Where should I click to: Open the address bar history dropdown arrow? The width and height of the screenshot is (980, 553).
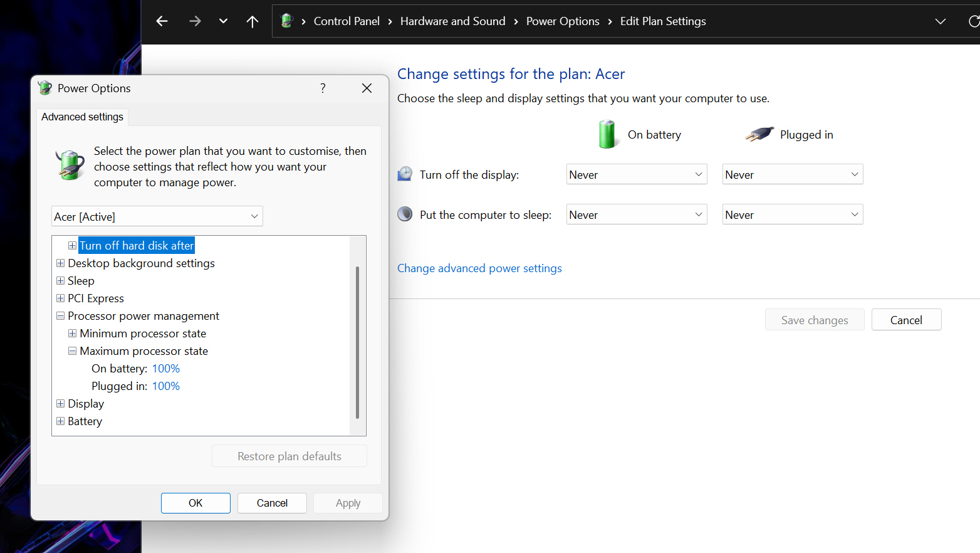point(940,21)
